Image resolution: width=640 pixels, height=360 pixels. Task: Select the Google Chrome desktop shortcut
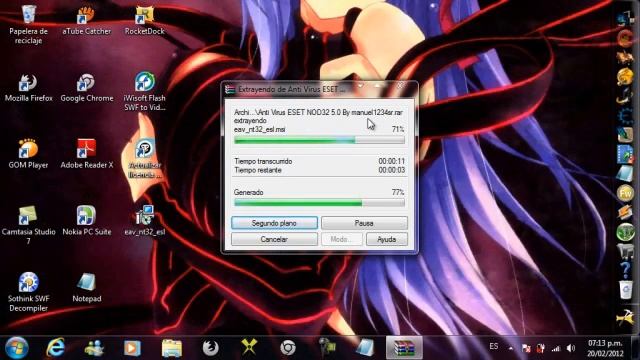point(87,88)
